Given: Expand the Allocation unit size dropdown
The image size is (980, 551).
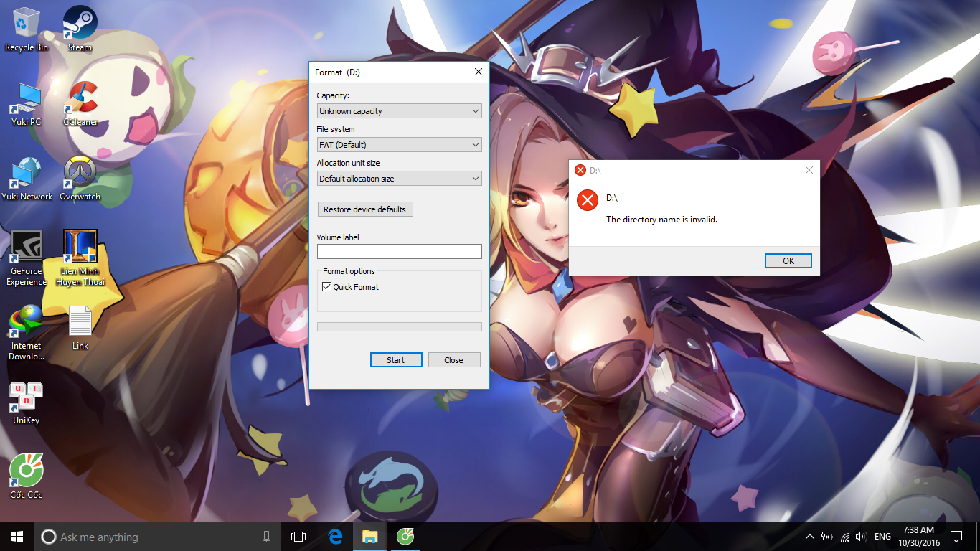Looking at the screenshot, I should point(400,179).
